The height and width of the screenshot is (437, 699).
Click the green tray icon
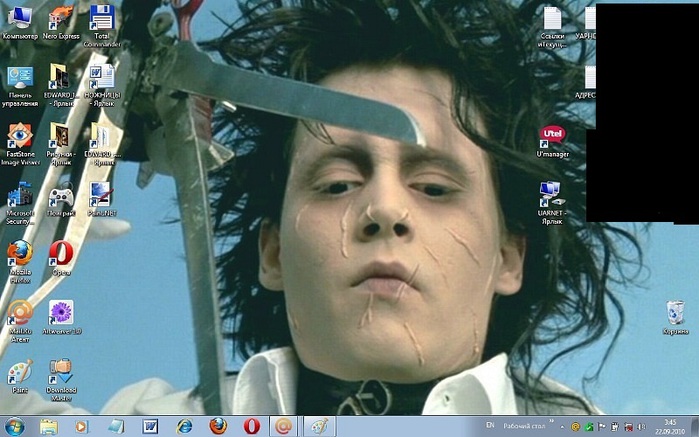click(588, 427)
